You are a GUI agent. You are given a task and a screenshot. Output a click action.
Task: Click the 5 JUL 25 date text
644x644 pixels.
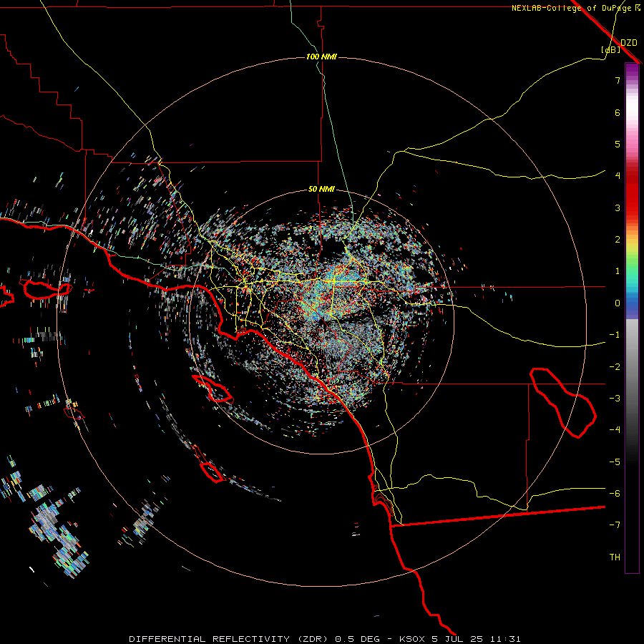click(x=459, y=639)
